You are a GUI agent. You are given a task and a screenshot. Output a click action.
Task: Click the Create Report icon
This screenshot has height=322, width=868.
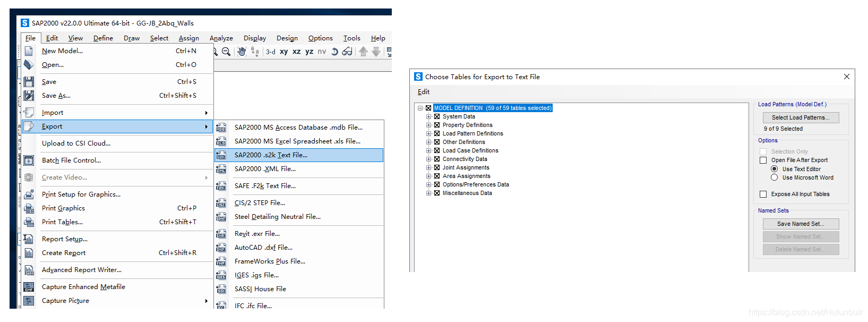pos(29,253)
